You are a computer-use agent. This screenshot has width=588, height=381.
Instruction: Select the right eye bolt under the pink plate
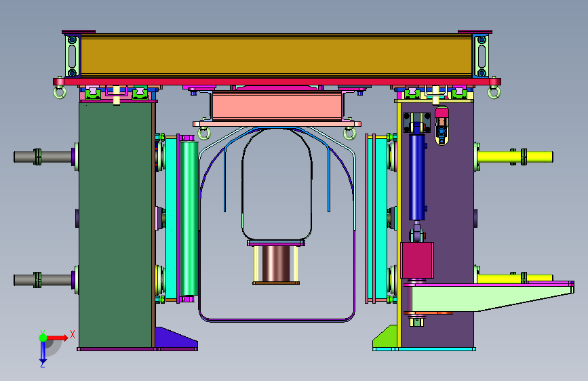coord(349,133)
